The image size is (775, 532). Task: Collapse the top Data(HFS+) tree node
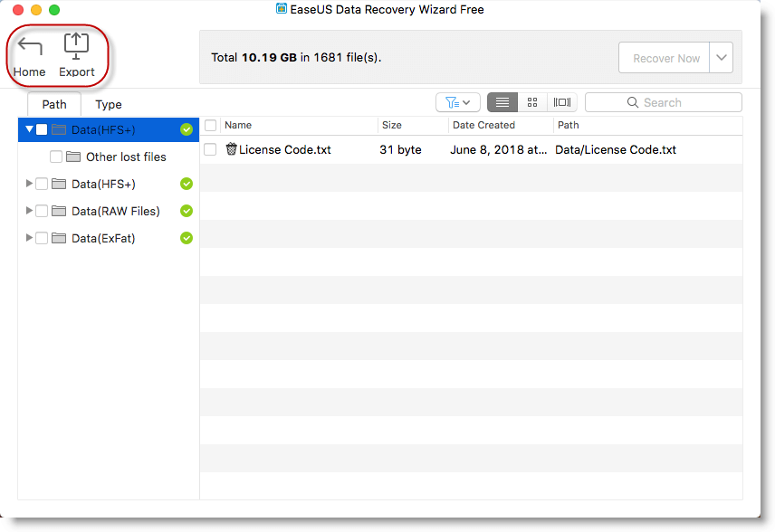pyautogui.click(x=28, y=129)
